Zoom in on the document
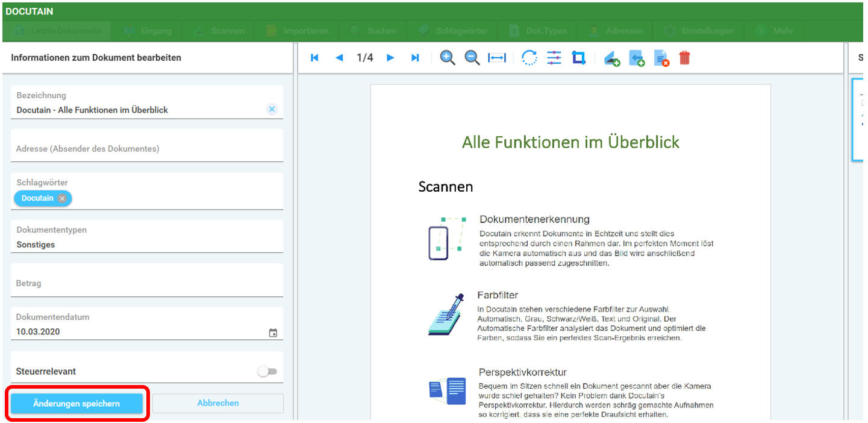The height and width of the screenshot is (423, 868). [x=448, y=58]
